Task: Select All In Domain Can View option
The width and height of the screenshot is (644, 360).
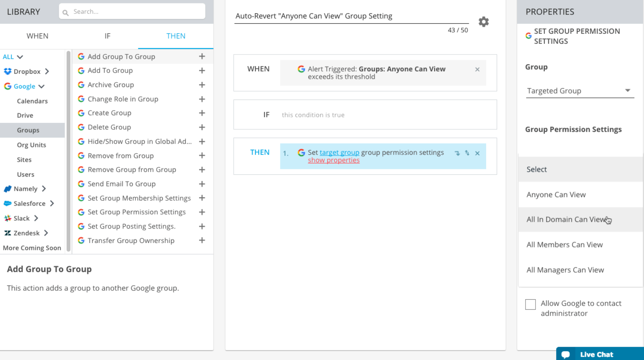Action: pyautogui.click(x=567, y=219)
